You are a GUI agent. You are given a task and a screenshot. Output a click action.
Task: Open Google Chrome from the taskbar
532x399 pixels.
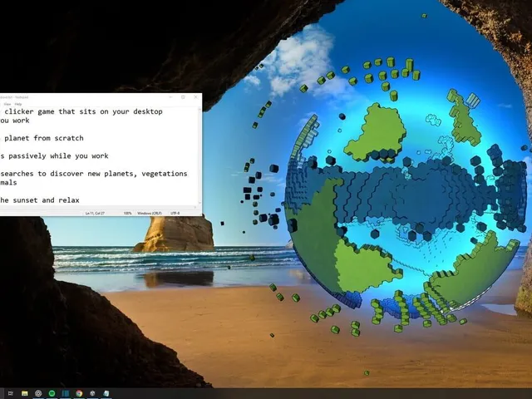(79, 393)
